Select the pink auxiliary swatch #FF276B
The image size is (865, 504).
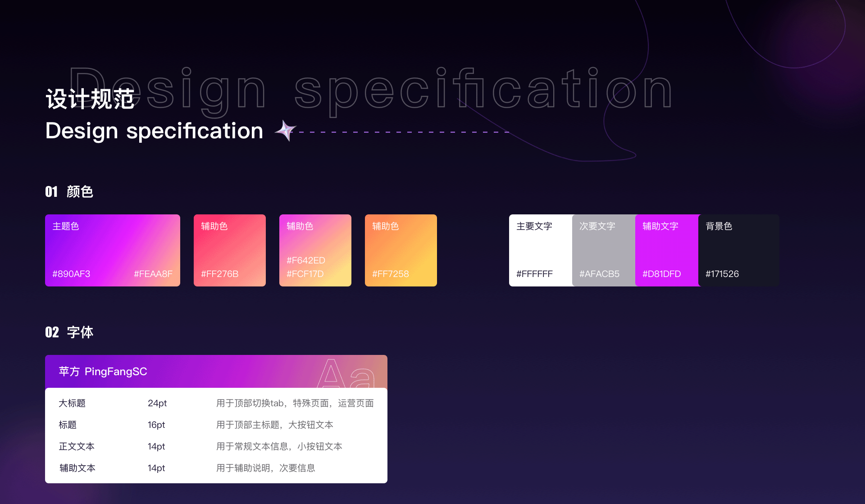pos(230,250)
